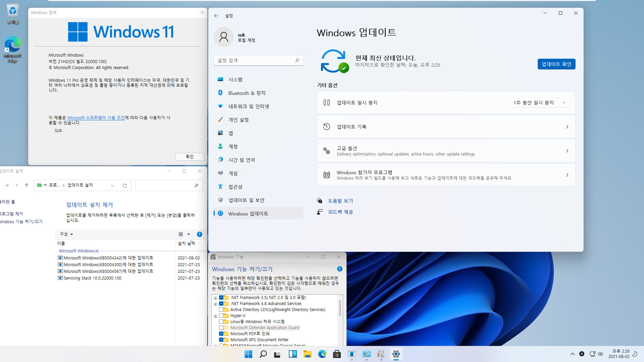644x362 pixels.
Task: Click 도움말 보기 link
Action: point(340,201)
